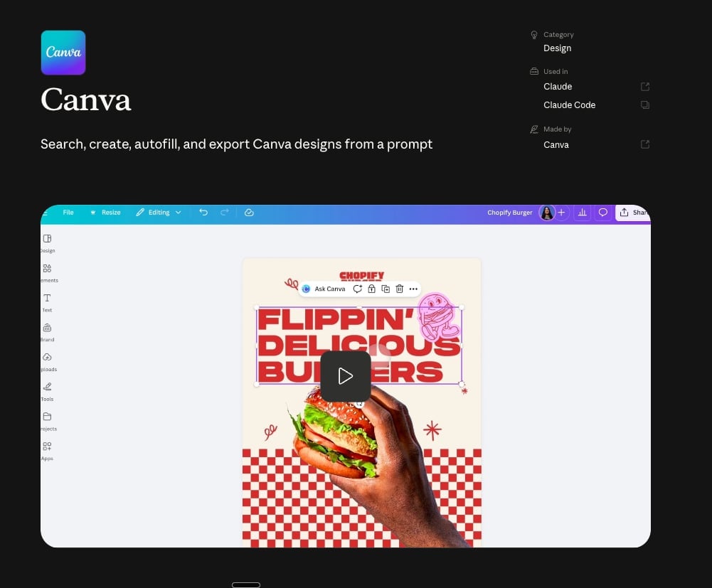Click the cloud save status icon
The width and height of the screenshot is (712, 588).
tap(249, 213)
